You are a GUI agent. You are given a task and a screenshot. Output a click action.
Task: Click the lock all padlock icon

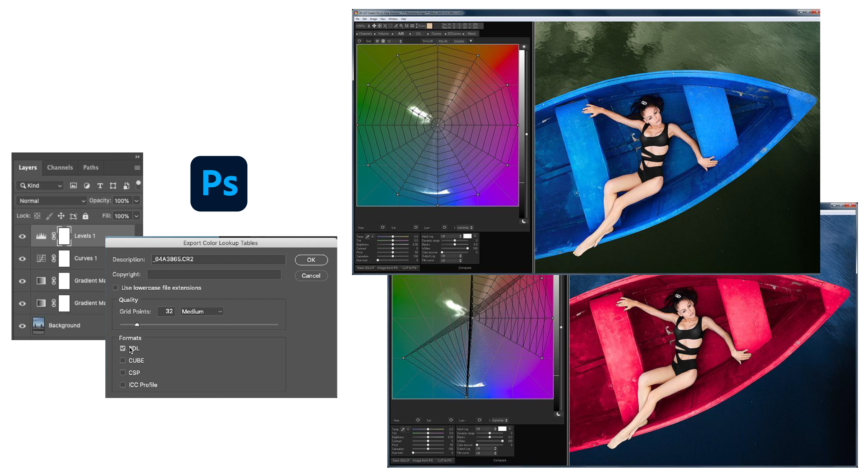85,216
